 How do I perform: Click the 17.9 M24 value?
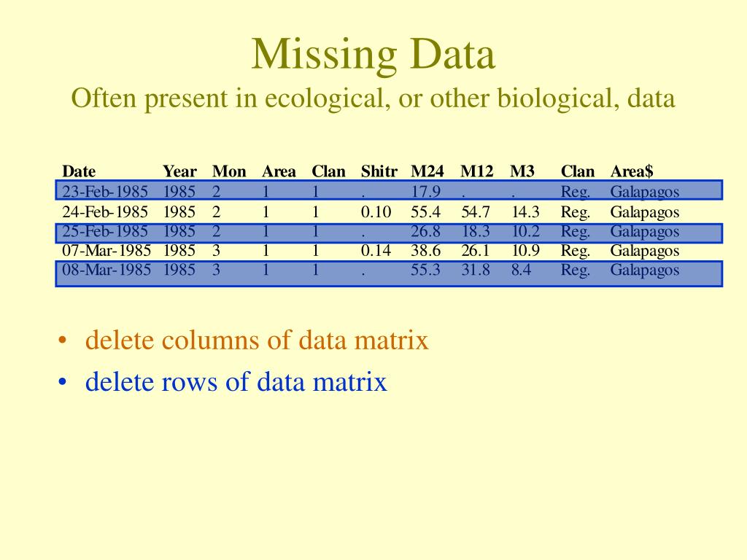pyautogui.click(x=425, y=192)
